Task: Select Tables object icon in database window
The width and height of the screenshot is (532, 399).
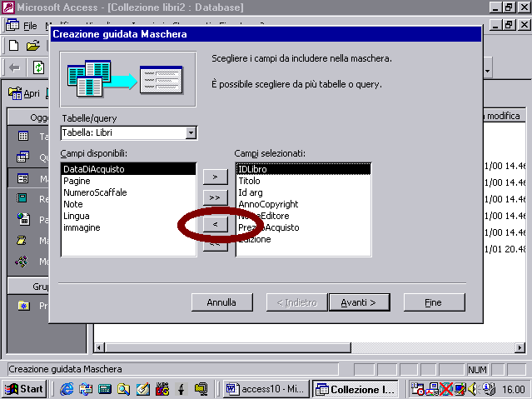Action: tap(23, 136)
